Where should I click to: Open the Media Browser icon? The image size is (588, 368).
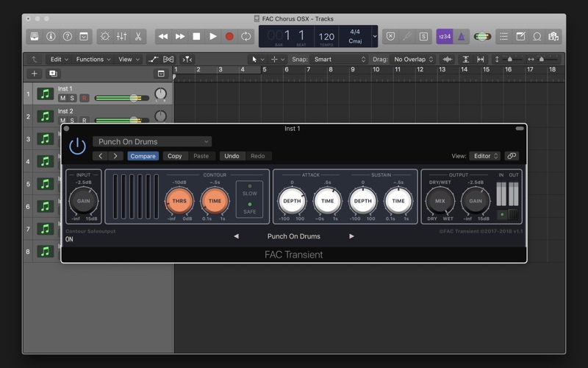[553, 36]
